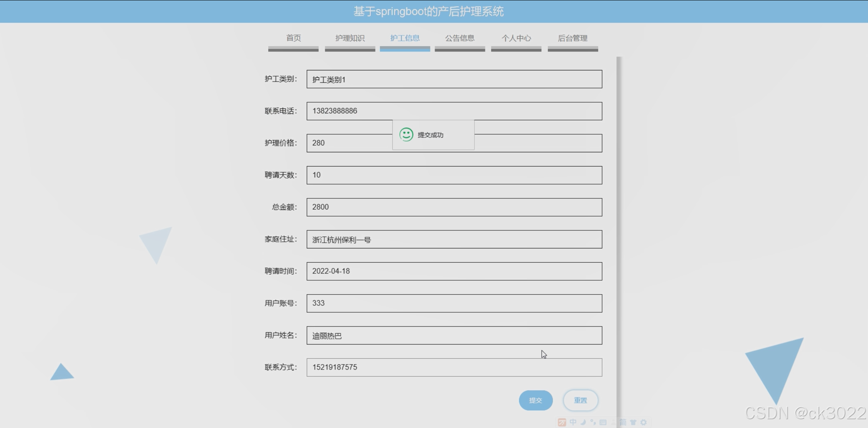Click the 重置 reset button

[x=580, y=400]
